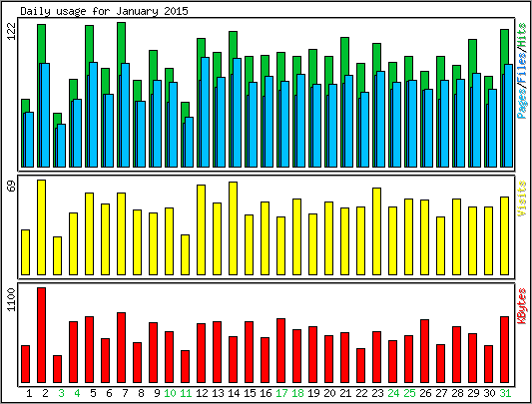The image size is (532, 404).
Task: Select day label '20' on the x-axis
Action: pyautogui.click(x=329, y=393)
